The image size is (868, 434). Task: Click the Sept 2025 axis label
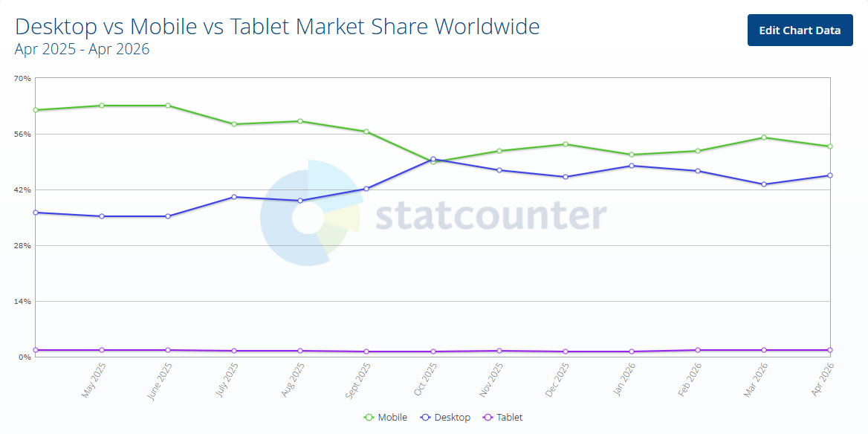point(357,380)
